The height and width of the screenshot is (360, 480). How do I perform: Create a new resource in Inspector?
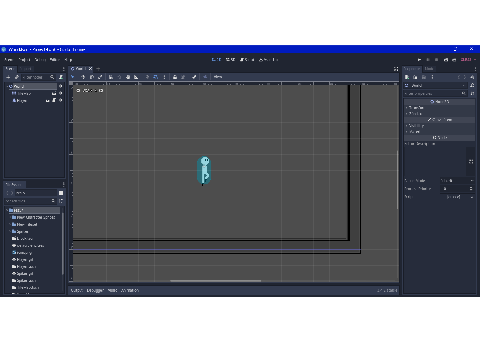[x=407, y=77]
